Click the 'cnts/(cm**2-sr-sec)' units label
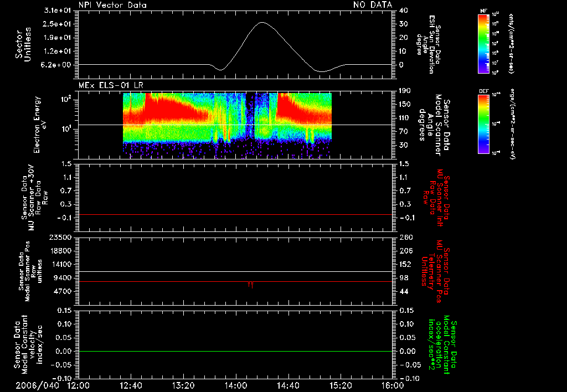This screenshot has height=392, width=567. click(x=511, y=43)
